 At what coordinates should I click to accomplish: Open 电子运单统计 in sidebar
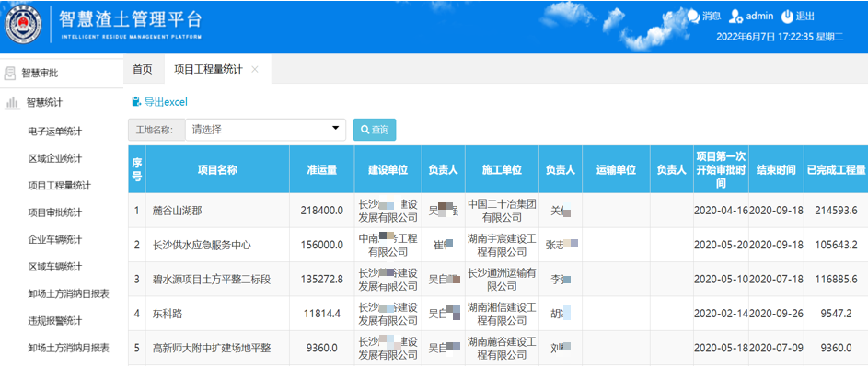click(x=55, y=132)
